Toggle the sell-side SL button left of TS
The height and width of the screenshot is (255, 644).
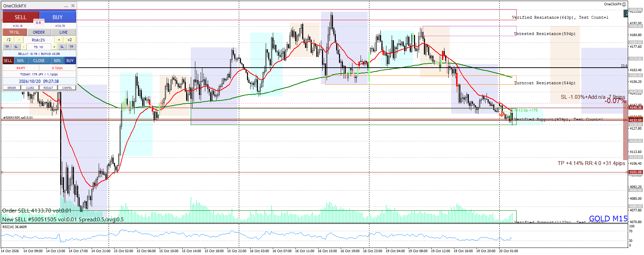click(16, 47)
